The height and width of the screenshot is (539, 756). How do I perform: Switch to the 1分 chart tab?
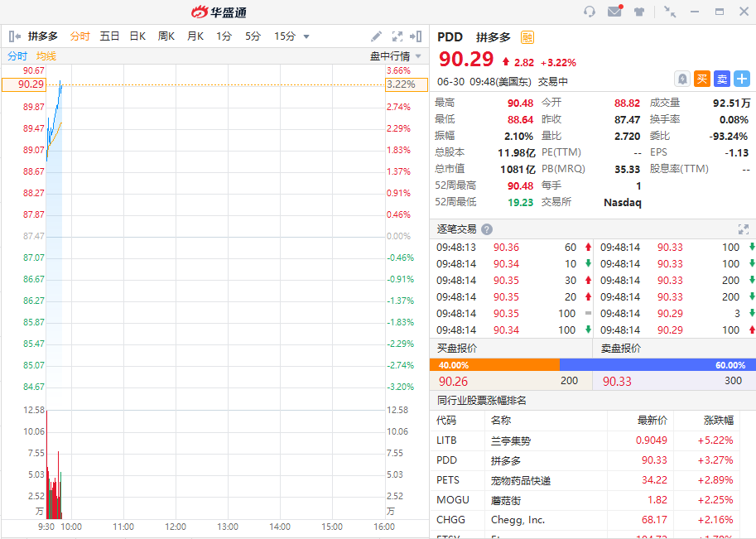click(224, 36)
